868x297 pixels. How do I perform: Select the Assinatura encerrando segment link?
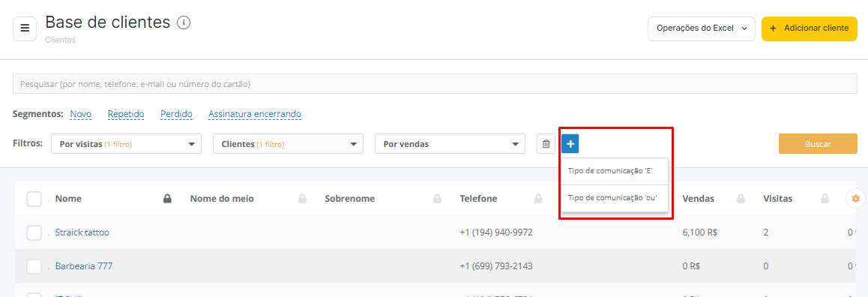click(x=255, y=114)
